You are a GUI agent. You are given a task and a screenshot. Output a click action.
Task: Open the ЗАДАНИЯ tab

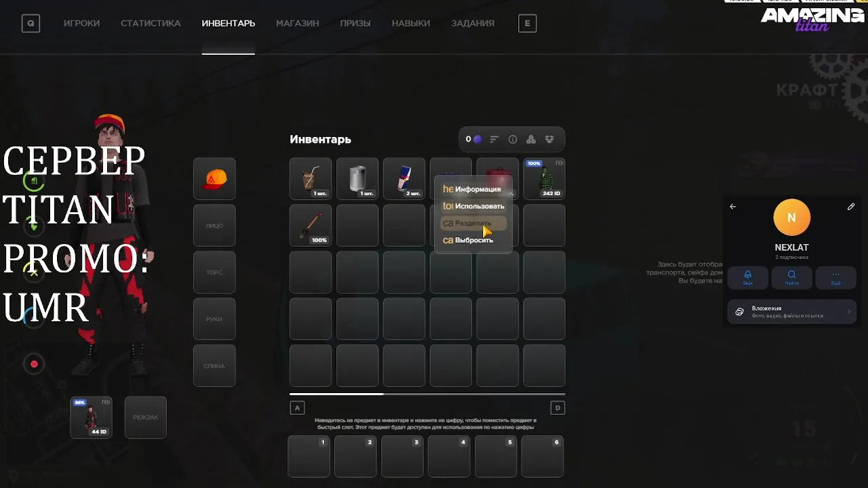point(473,23)
